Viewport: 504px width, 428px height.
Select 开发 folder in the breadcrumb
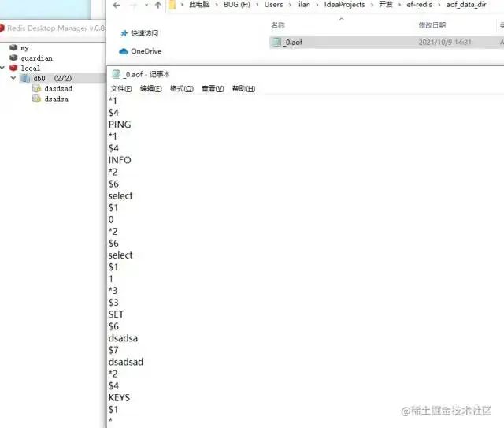(x=386, y=5)
